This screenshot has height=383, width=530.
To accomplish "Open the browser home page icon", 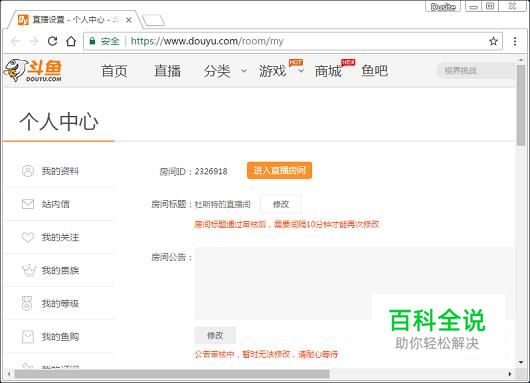I will tap(71, 41).
